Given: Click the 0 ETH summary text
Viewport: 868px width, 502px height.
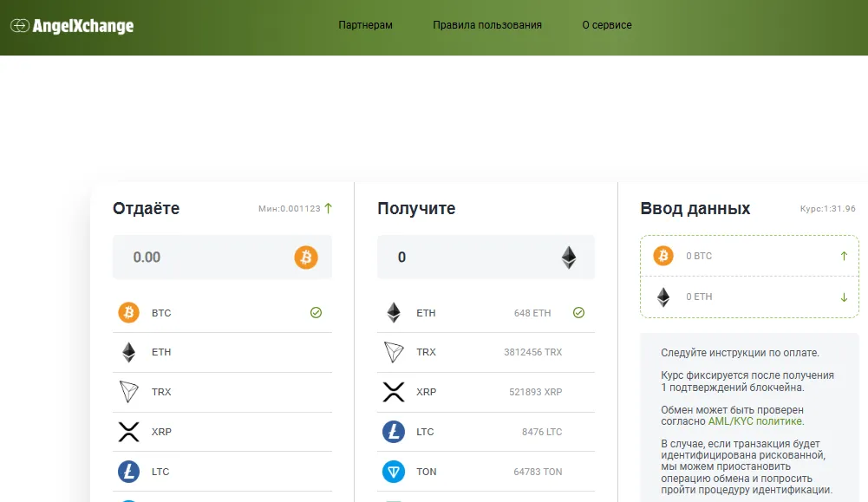Looking at the screenshot, I should coord(699,297).
